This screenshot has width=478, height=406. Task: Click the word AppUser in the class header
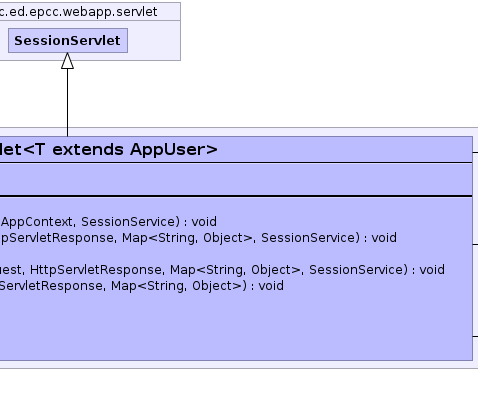tap(174, 149)
